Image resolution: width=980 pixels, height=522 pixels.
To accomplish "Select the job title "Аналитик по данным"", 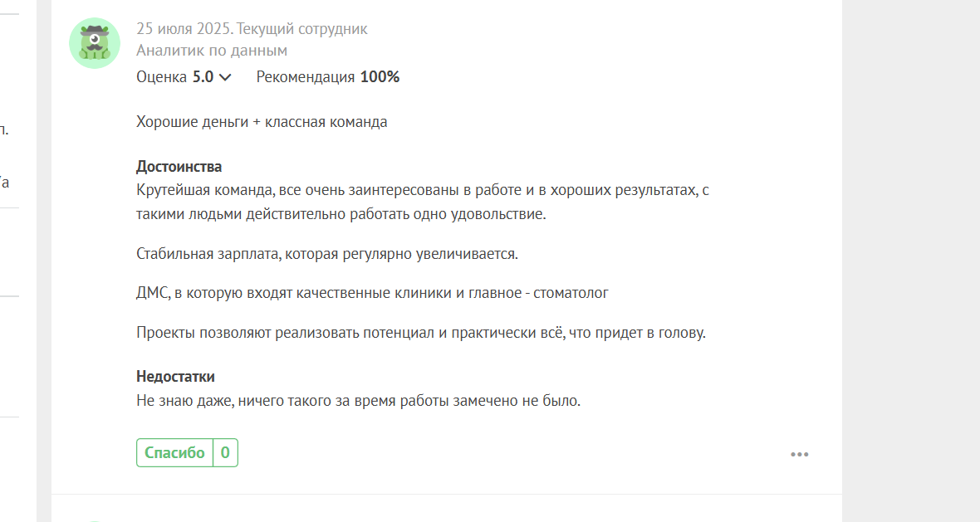I will coord(212,51).
